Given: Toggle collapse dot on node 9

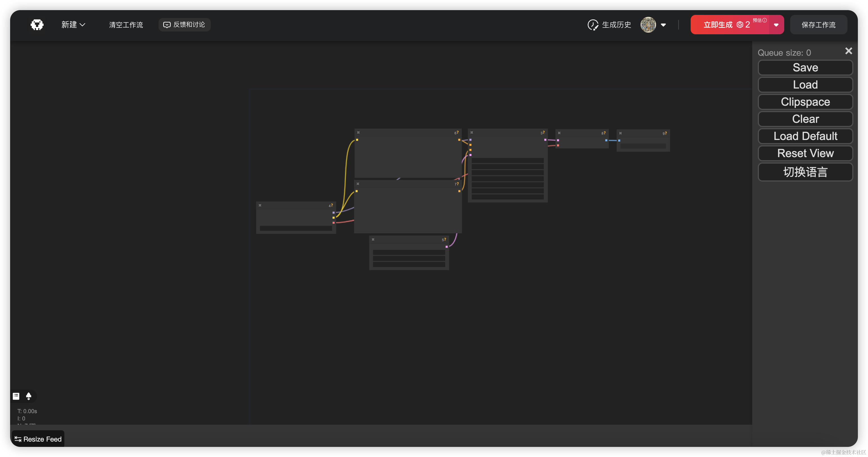Looking at the screenshot, I should click(x=620, y=133).
